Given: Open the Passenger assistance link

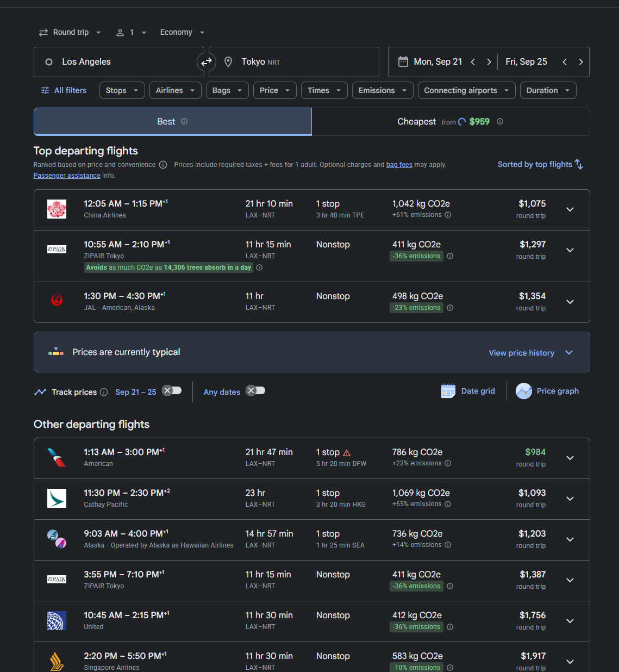Looking at the screenshot, I should (x=67, y=176).
